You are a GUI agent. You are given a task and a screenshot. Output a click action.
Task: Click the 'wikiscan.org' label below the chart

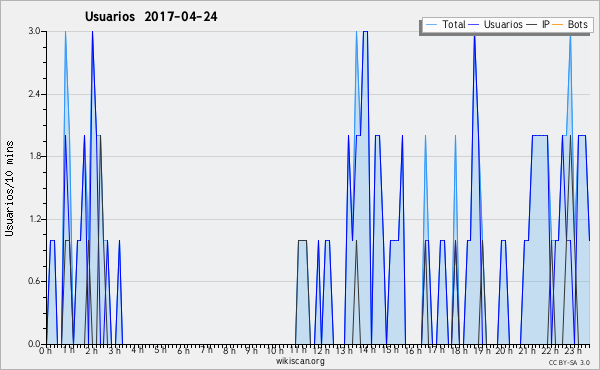coord(300,361)
